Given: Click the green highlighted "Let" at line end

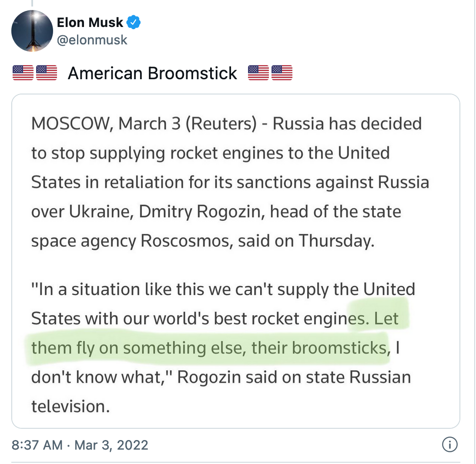Looking at the screenshot, I should [386, 319].
